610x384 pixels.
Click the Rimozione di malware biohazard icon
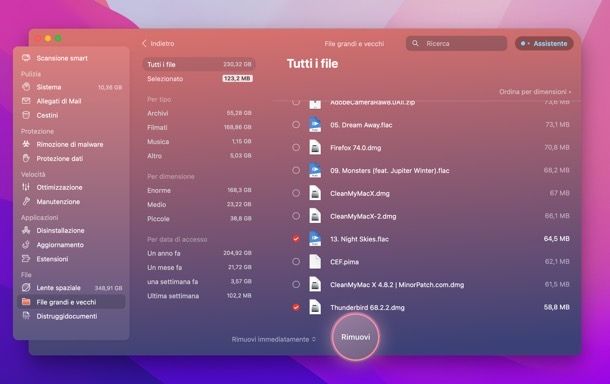click(x=26, y=144)
